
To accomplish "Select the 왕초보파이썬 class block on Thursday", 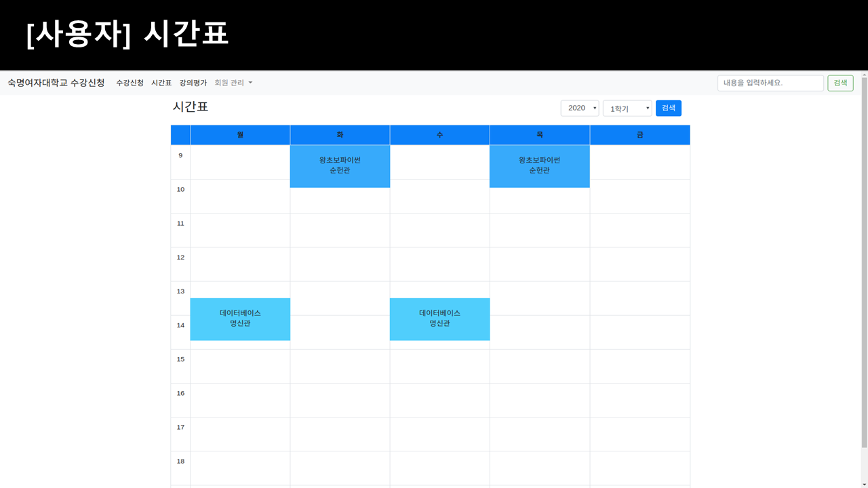I will (x=539, y=166).
